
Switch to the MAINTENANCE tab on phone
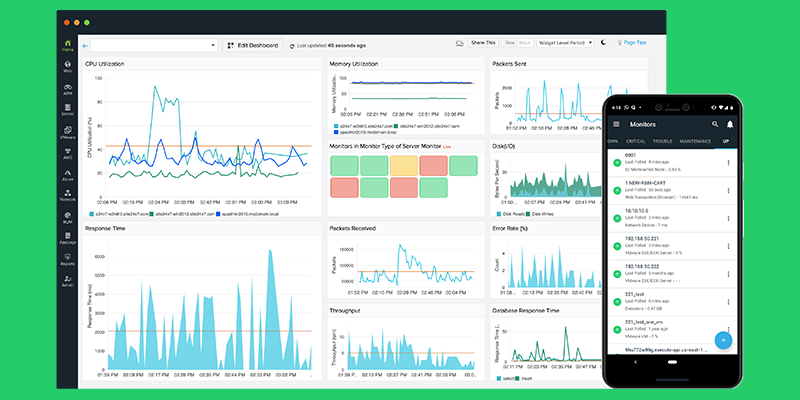click(x=695, y=141)
